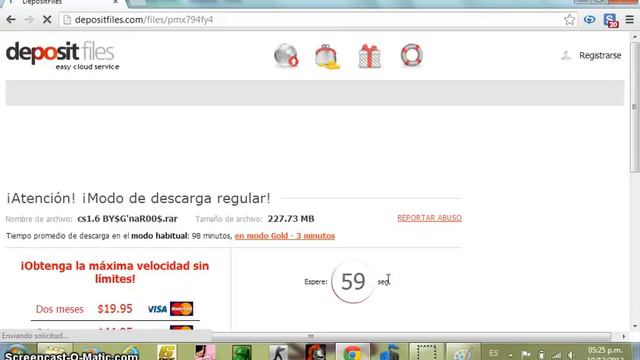Open the upload globe icon in header
The image size is (640, 360).
[286, 56]
